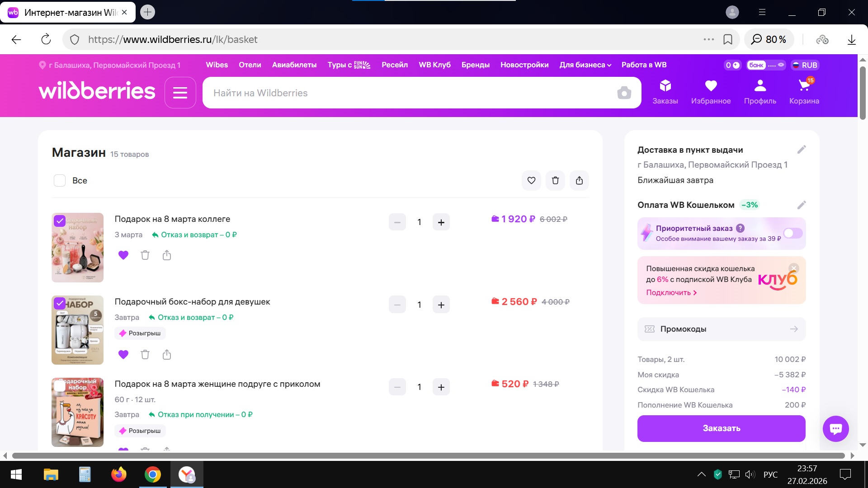Share Подарок на 8 марта коллеге item
Screen dimensions: 868x488
point(166,255)
